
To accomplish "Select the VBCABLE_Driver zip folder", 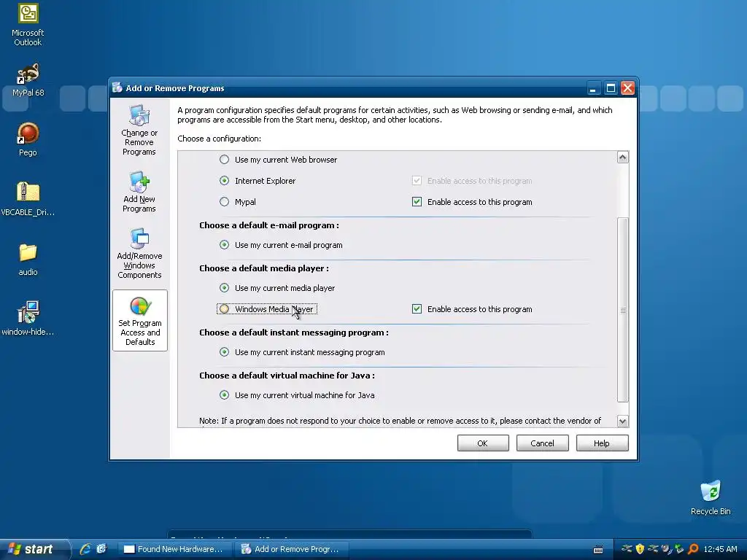I will click(28, 199).
